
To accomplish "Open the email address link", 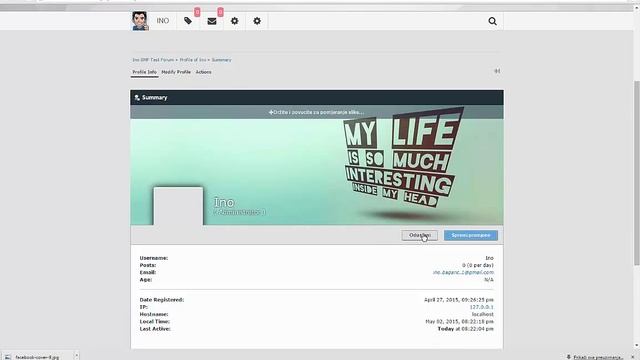I will pos(463,272).
